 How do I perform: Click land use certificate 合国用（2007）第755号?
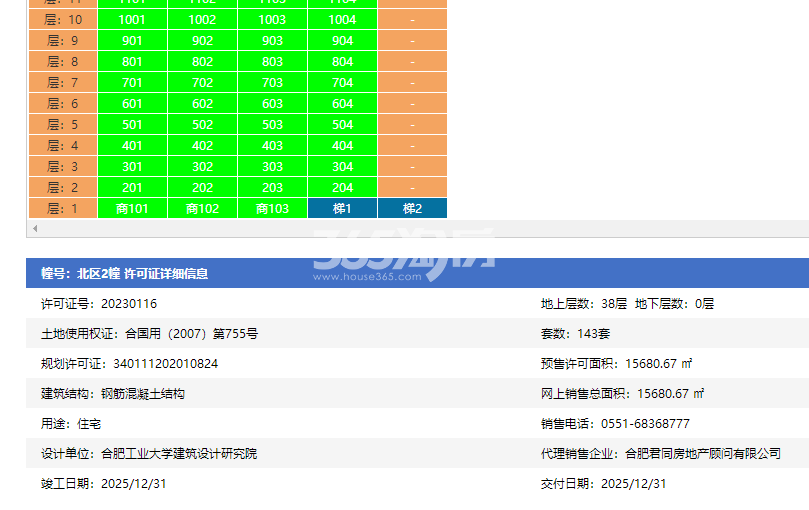(191, 333)
